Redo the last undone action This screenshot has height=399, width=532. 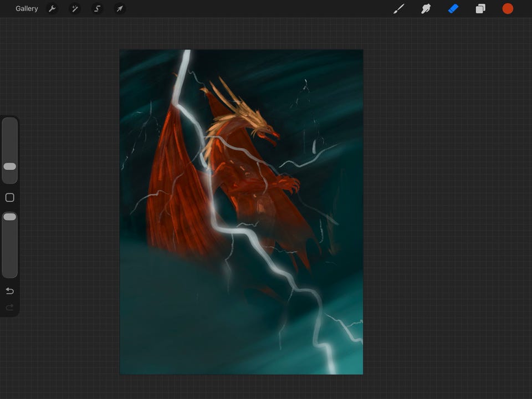coord(9,307)
